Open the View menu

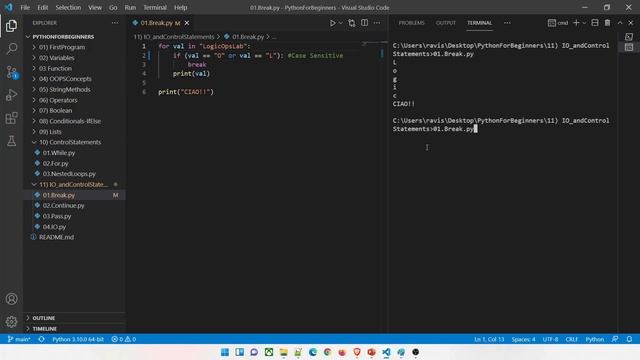tap(95, 7)
